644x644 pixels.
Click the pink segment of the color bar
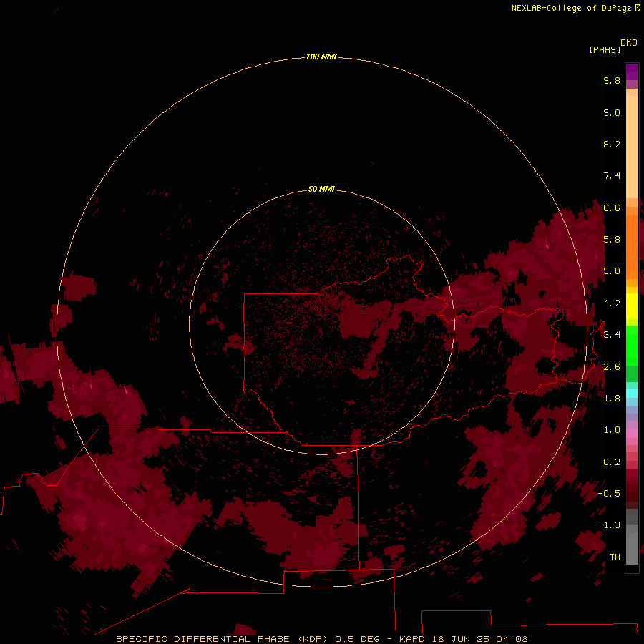632,434
